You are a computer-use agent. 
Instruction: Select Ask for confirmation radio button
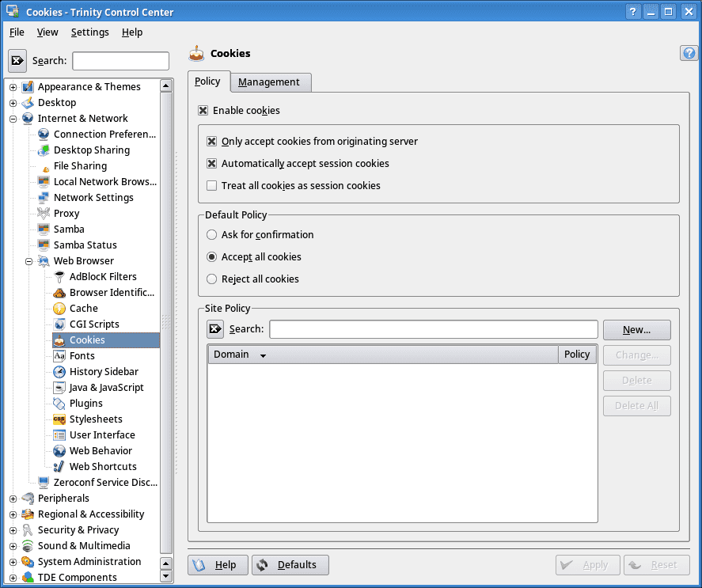(x=212, y=235)
